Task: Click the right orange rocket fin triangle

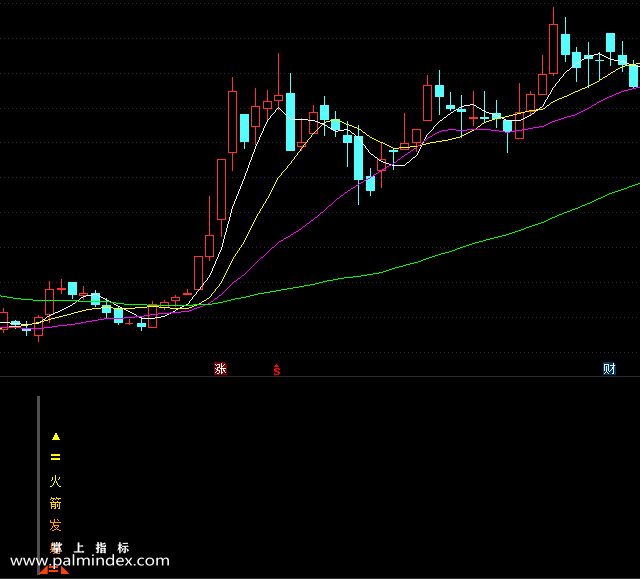Action: click(64, 570)
